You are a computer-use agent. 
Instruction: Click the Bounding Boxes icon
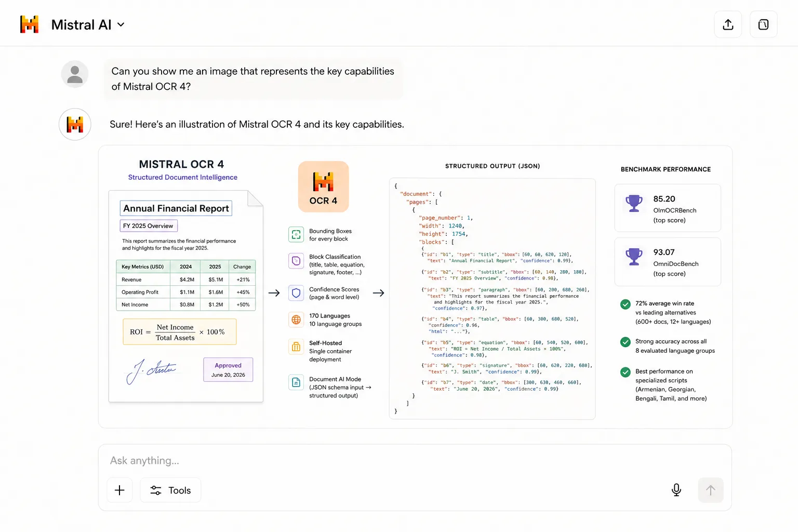[x=296, y=234]
